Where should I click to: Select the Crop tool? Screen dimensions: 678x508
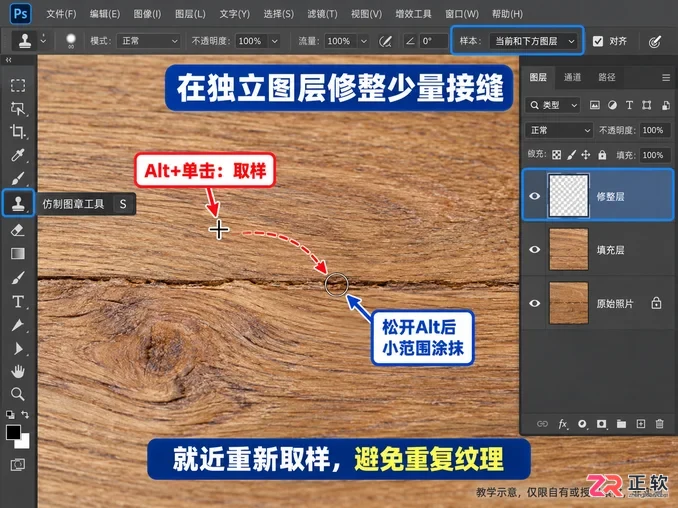18,131
